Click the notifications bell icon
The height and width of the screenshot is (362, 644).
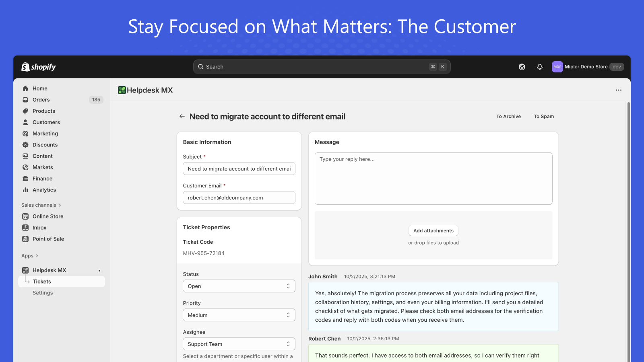[x=539, y=67]
